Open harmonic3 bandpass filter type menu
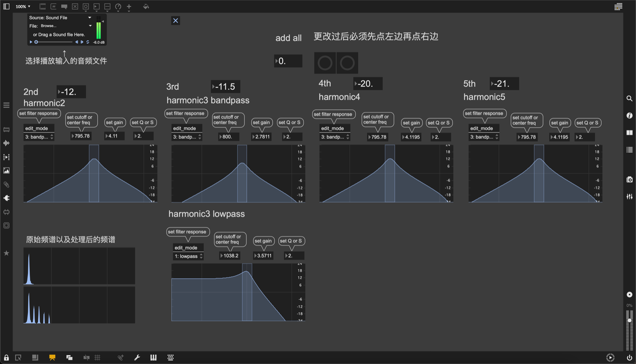 187,137
